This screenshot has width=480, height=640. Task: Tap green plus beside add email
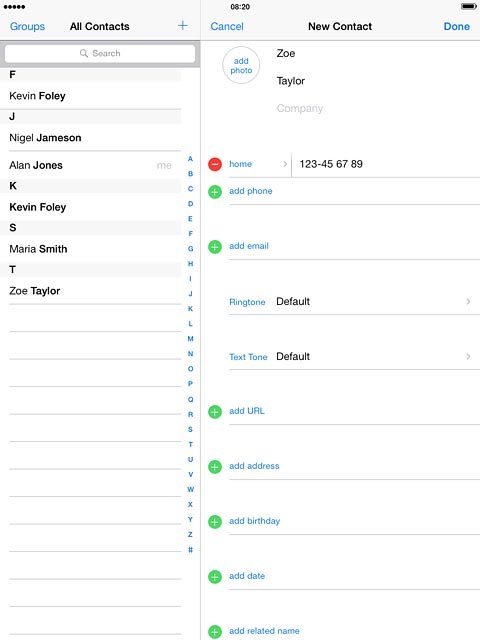point(215,247)
